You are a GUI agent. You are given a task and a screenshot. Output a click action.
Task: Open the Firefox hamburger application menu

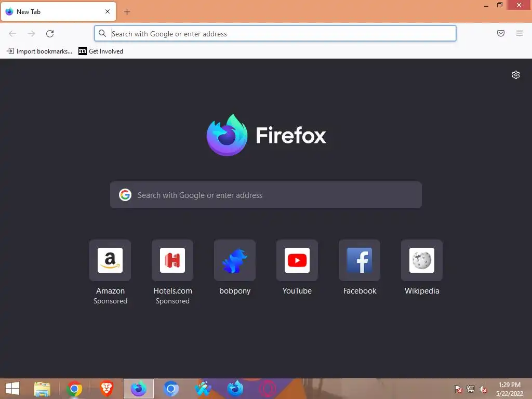click(520, 33)
